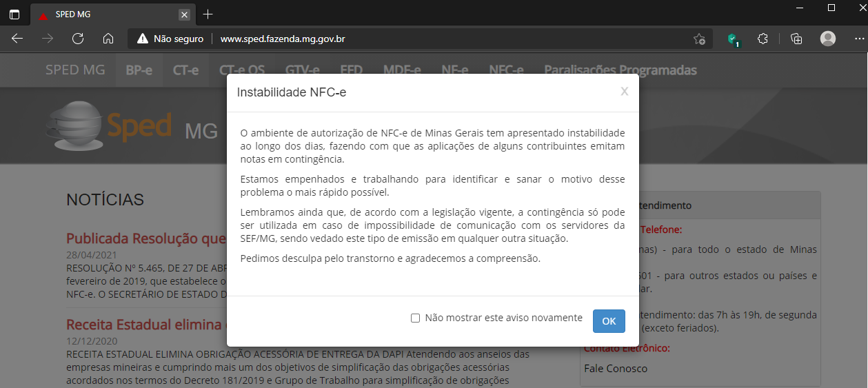This screenshot has width=868, height=388.
Task: Click the NOTÍCIAS heading
Action: [x=105, y=200]
